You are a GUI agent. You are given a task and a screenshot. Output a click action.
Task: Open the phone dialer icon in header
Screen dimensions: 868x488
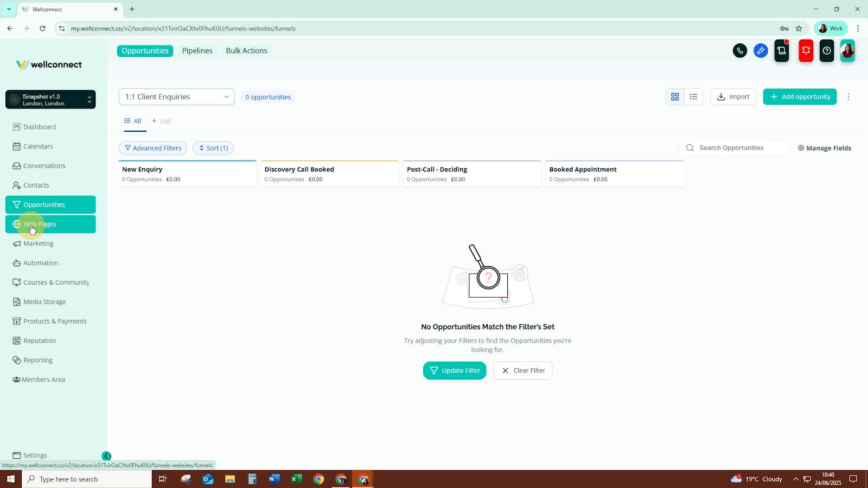click(x=740, y=51)
